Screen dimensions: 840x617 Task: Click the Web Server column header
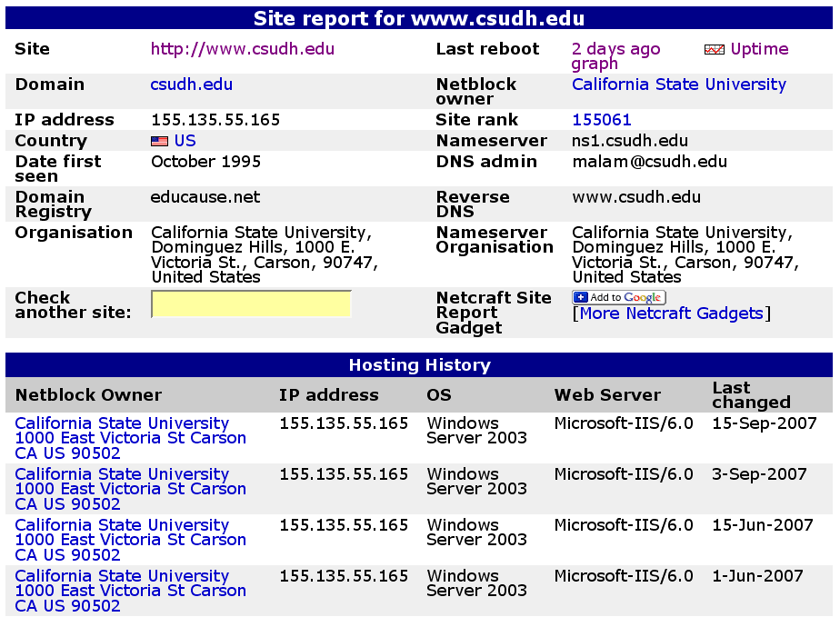pos(607,395)
